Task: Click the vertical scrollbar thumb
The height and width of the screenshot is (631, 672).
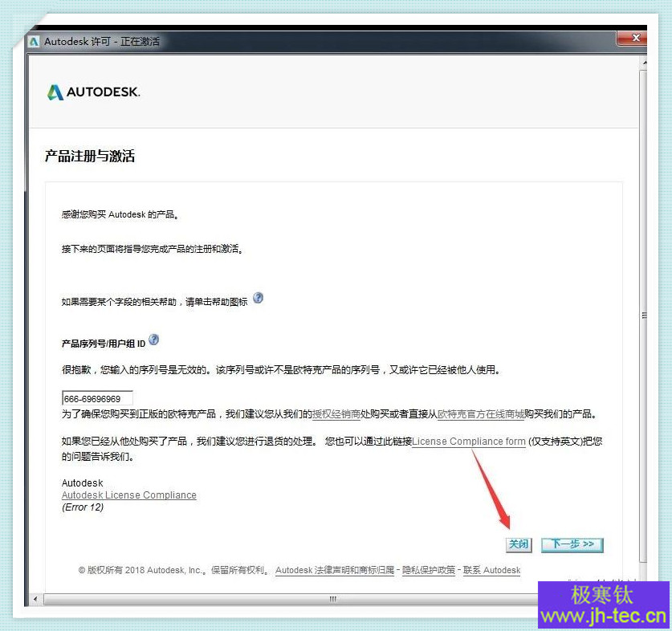Action: pos(643,316)
